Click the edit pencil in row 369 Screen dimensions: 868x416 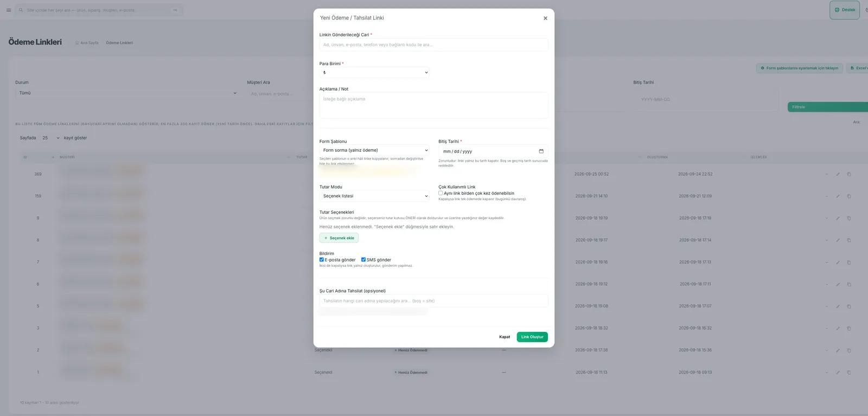(x=838, y=174)
